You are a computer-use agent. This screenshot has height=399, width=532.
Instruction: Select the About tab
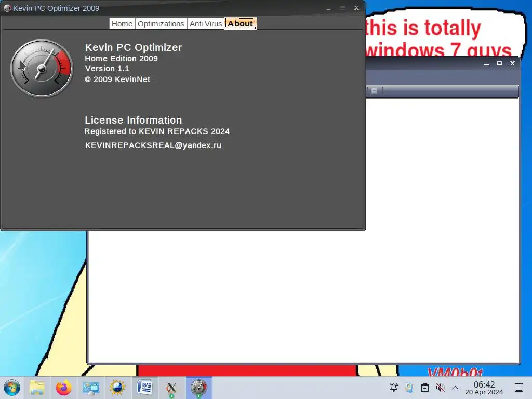click(x=240, y=24)
